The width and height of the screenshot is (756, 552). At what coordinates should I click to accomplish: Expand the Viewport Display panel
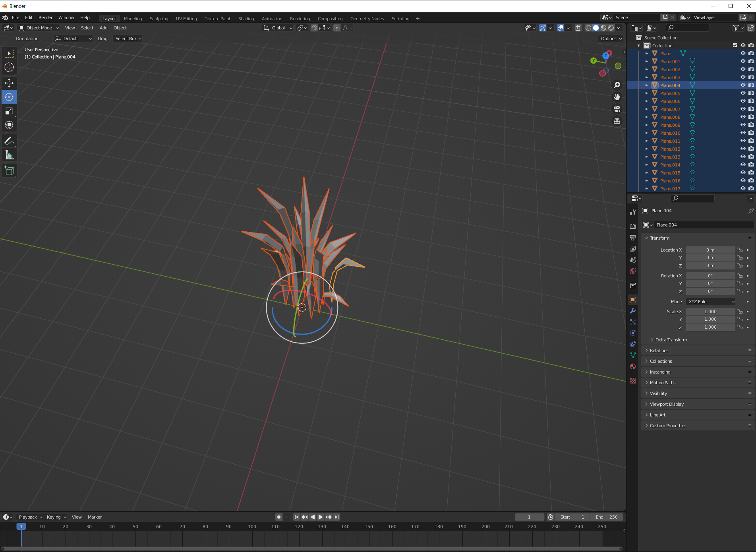point(667,404)
